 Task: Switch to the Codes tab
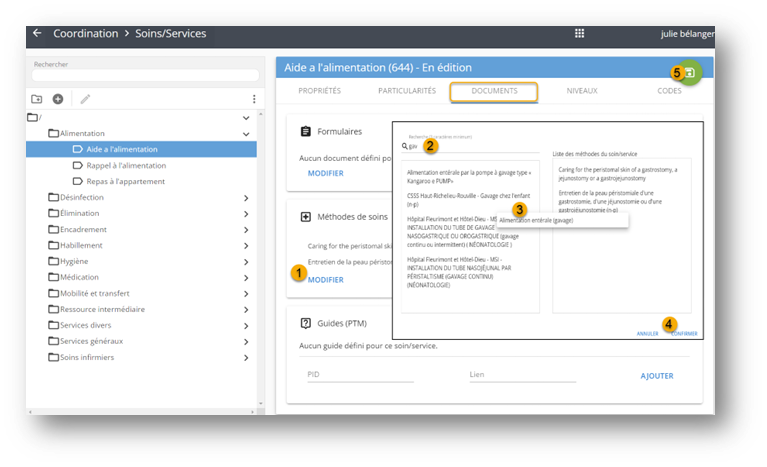click(669, 91)
